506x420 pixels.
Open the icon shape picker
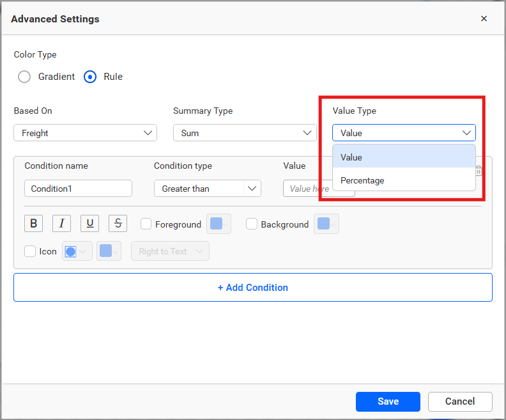77,251
